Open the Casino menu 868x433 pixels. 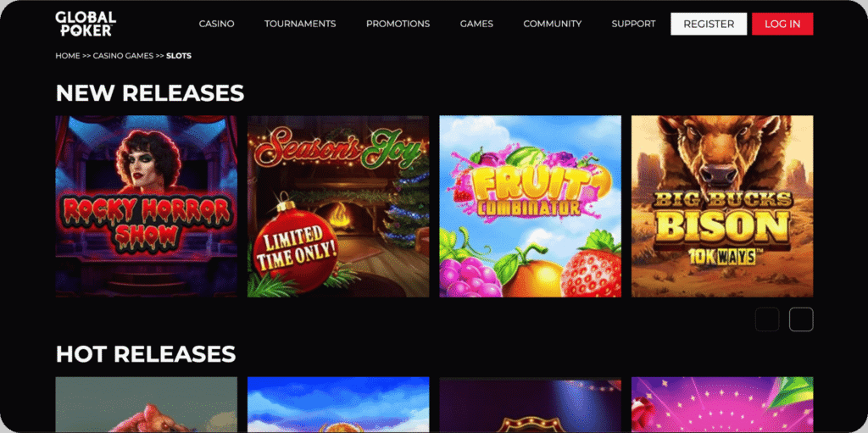coord(216,24)
